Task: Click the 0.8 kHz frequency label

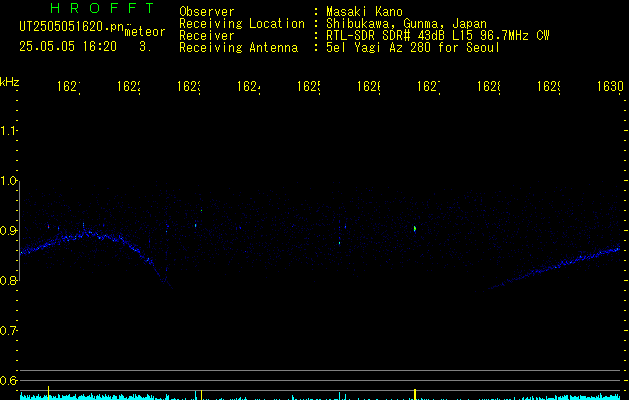Action: click(8, 280)
